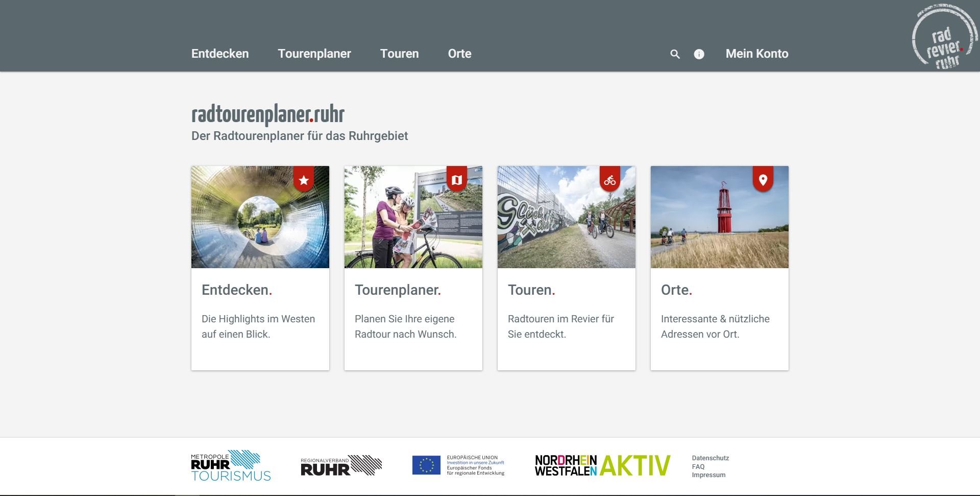Open Orte in the top navigation
Image resolution: width=980 pixels, height=496 pixels.
(x=459, y=54)
